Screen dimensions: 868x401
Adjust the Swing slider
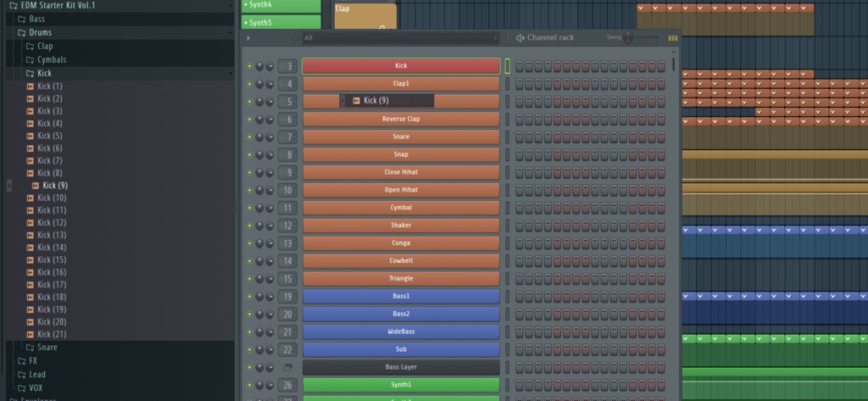(628, 37)
